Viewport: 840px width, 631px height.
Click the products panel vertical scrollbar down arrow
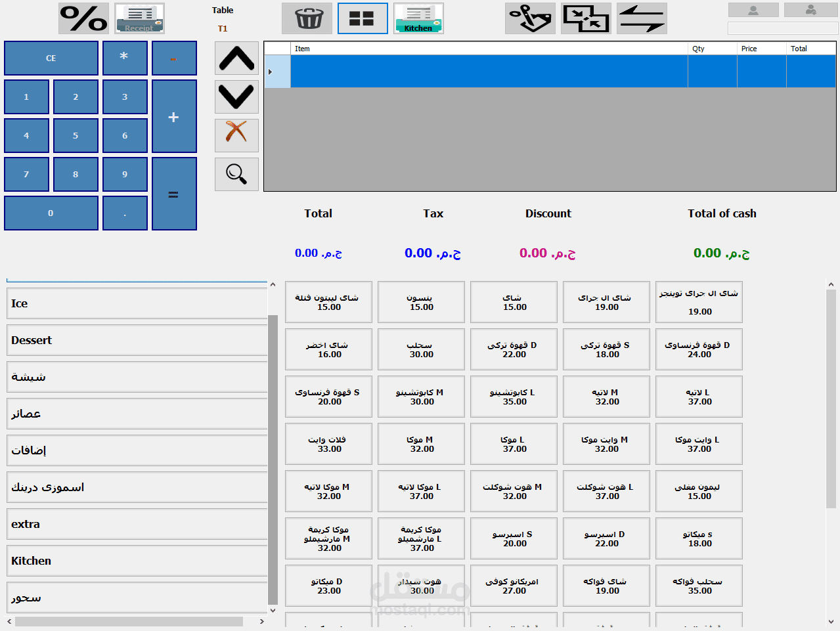(x=831, y=621)
